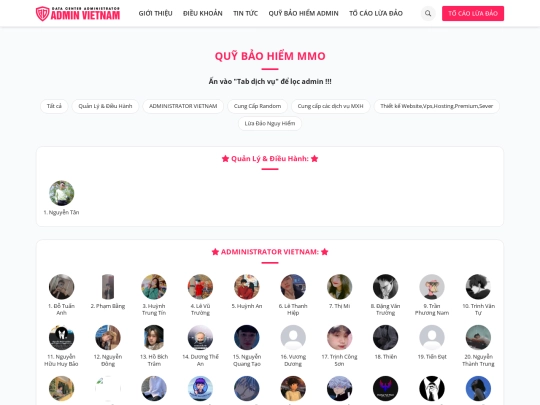Click Trần Phương Nam's cartoon avatar
This screenshot has width=540, height=405.
(x=432, y=287)
